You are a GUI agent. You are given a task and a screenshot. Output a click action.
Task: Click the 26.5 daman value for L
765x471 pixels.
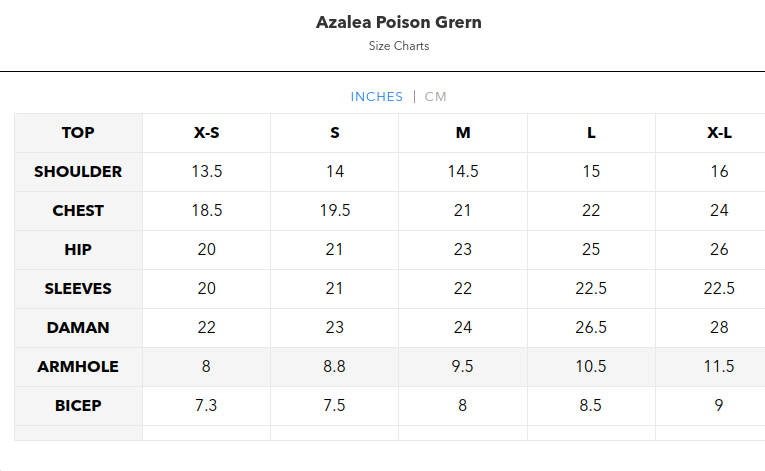coord(591,328)
